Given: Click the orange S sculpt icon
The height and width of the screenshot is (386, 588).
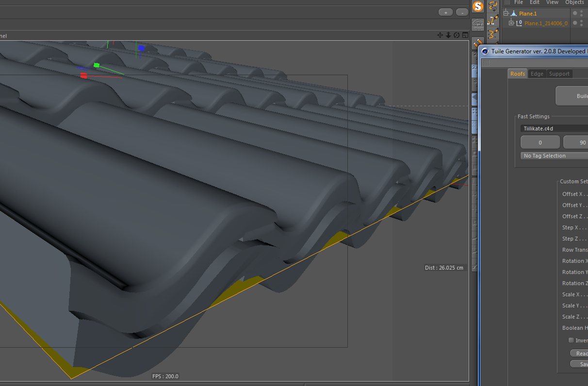Looking at the screenshot, I should 478,7.
